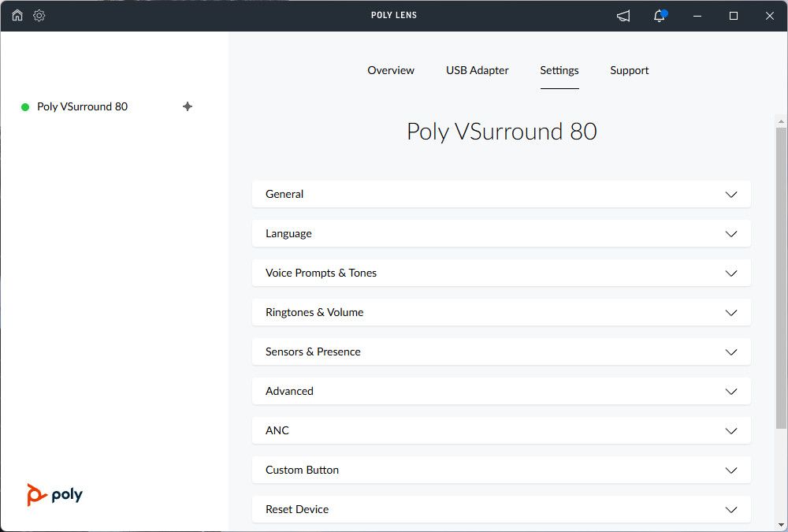Open the announcements megaphone icon

[623, 16]
